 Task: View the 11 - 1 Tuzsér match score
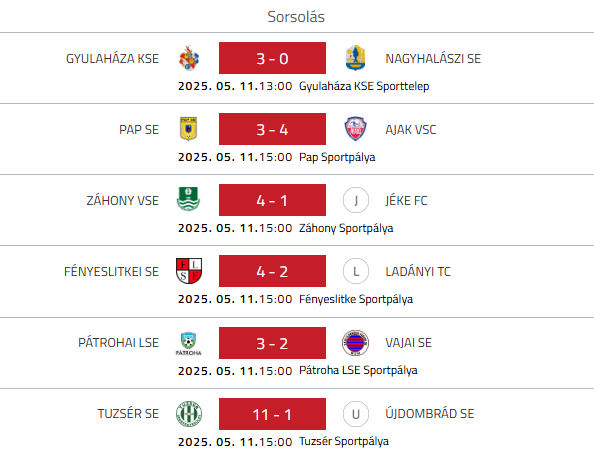272,414
